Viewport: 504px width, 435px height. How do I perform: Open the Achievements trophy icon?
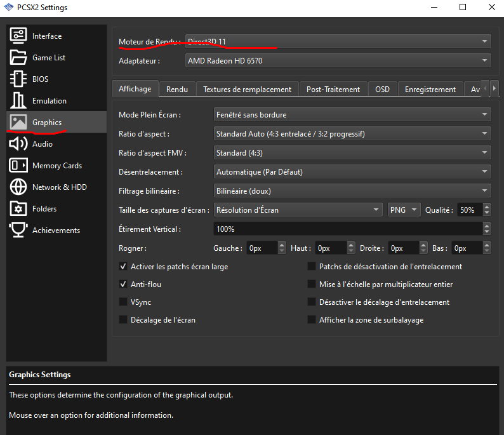tap(18, 230)
